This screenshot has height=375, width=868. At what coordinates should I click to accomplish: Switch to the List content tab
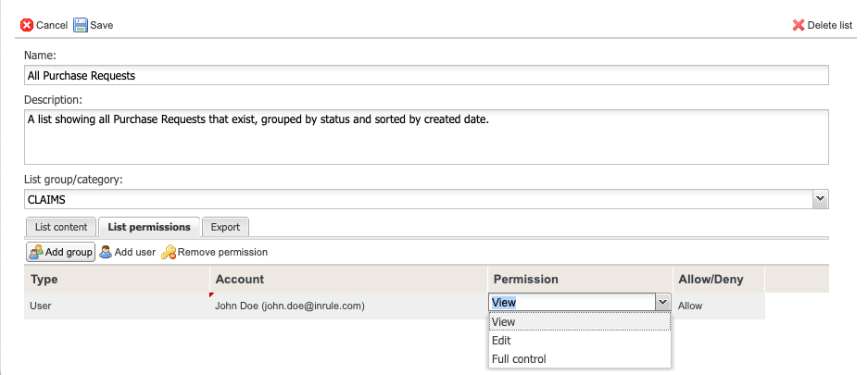[61, 227]
